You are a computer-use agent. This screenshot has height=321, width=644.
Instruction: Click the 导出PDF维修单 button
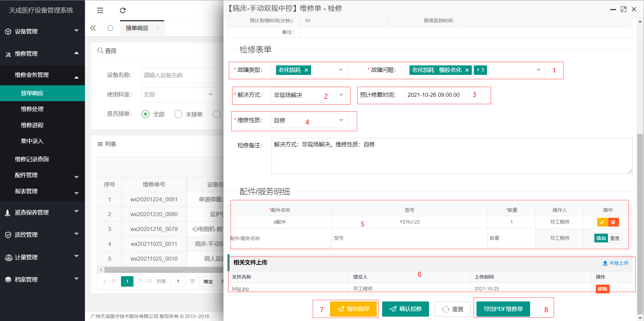[x=503, y=309]
